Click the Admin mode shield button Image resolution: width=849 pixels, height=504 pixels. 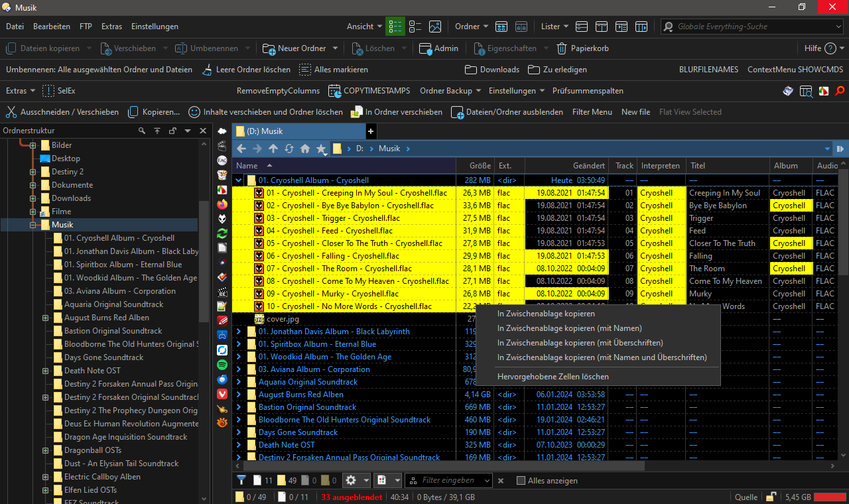pos(438,48)
